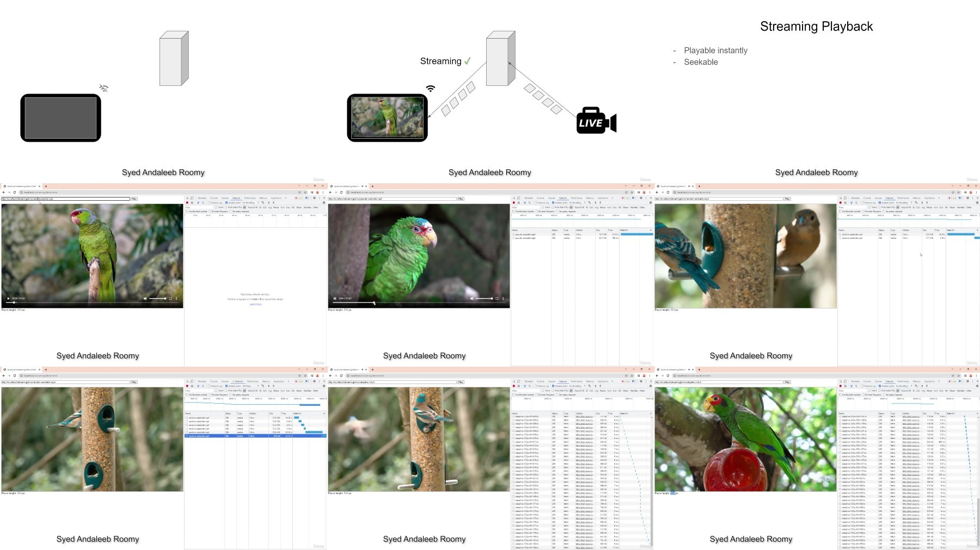
Task: Sort by Size column in green parrot close-up DevTools
Action: point(602,230)
